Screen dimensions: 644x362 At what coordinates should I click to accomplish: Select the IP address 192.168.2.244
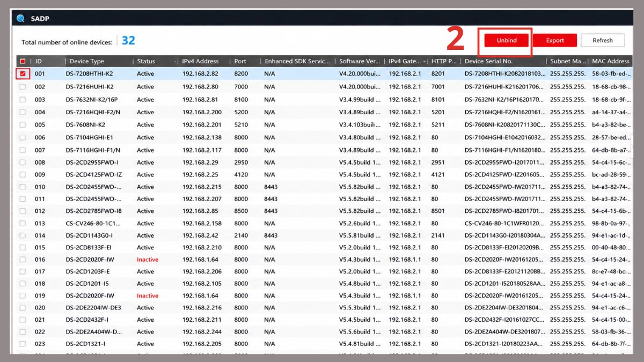point(202,332)
